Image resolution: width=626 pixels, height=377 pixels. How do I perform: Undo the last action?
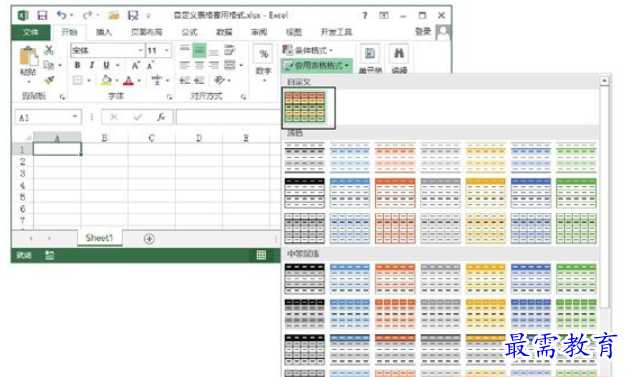(61, 15)
